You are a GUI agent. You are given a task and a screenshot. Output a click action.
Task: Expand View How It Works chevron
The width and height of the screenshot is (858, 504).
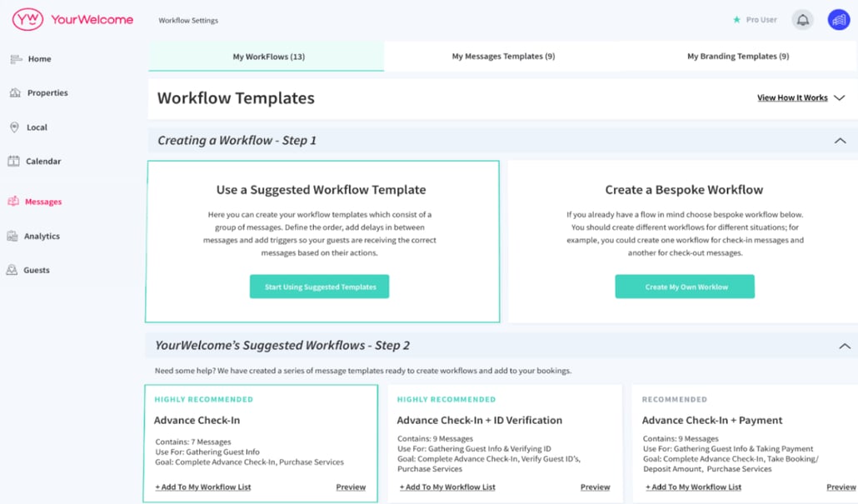839,98
